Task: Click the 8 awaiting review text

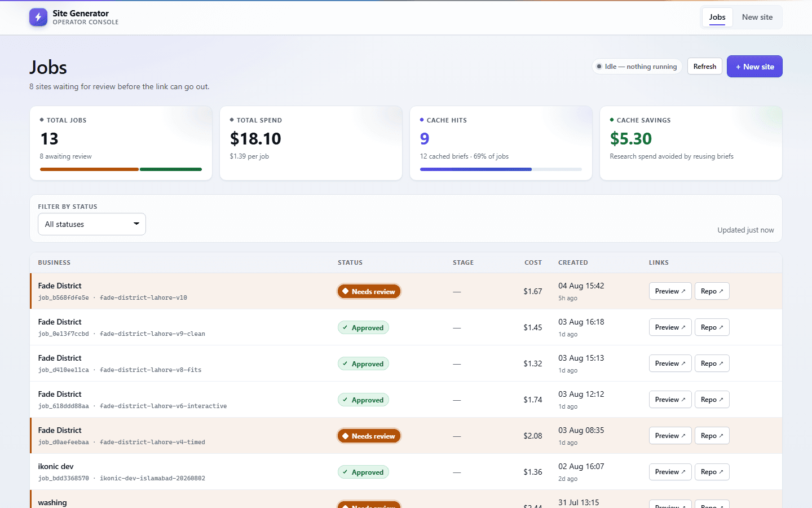Action: coord(65,156)
